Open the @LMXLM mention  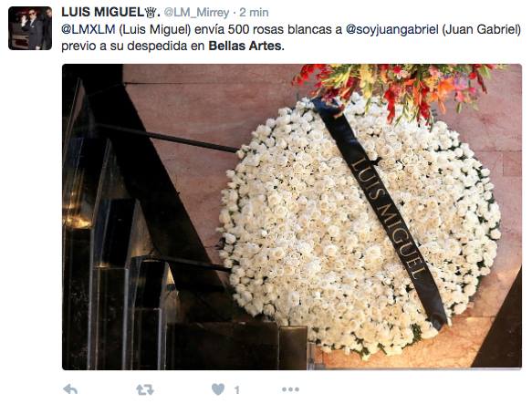point(89,29)
